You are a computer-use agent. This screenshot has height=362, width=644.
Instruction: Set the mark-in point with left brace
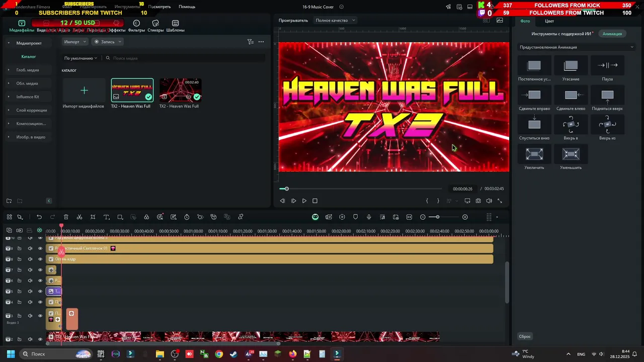427,201
